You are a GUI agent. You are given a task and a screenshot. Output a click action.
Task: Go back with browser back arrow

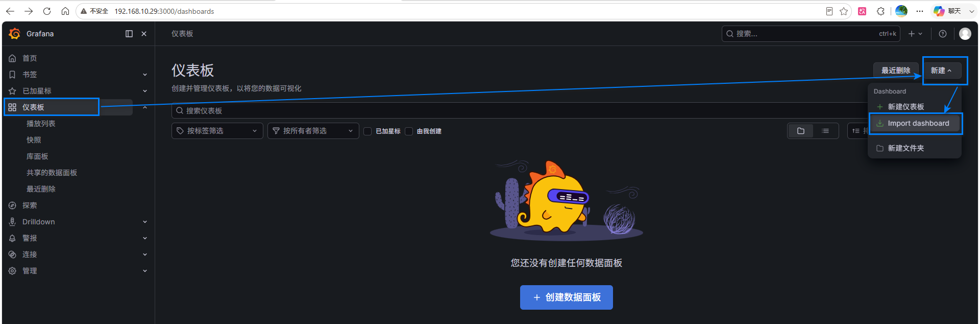[10, 11]
